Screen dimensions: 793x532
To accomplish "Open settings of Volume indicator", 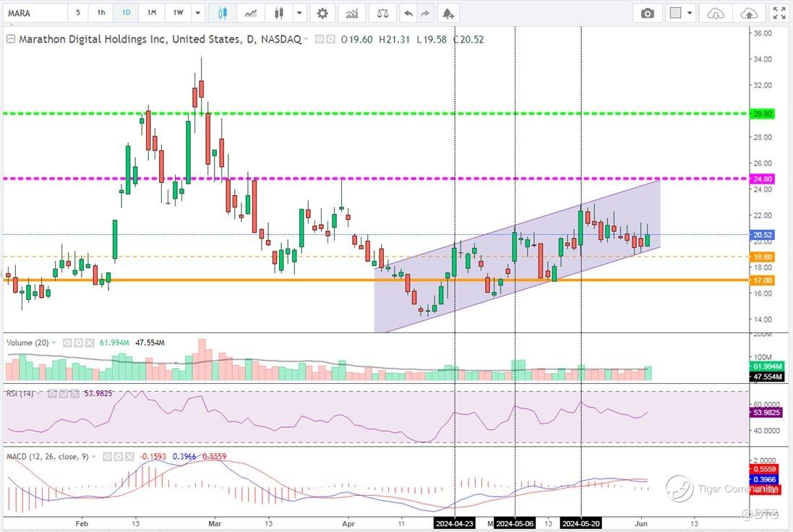I will [x=78, y=343].
